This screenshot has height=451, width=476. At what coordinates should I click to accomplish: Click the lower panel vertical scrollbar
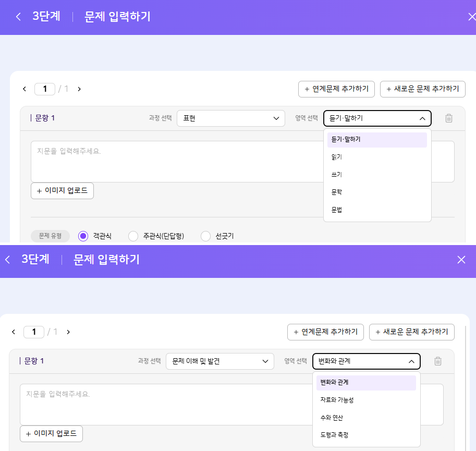(x=466, y=388)
